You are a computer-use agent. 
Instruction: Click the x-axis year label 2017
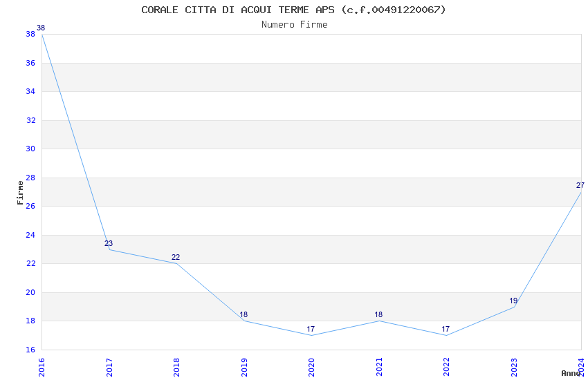(109, 368)
